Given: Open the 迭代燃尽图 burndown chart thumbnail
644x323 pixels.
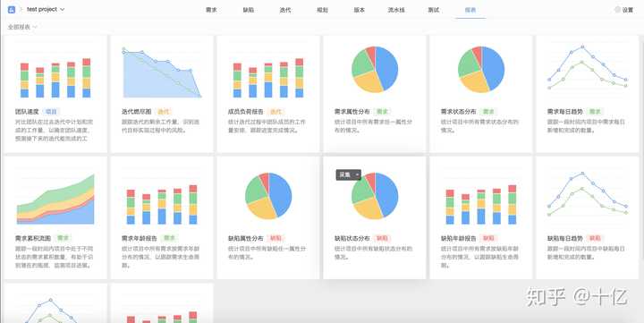Looking at the screenshot, I should [162, 72].
